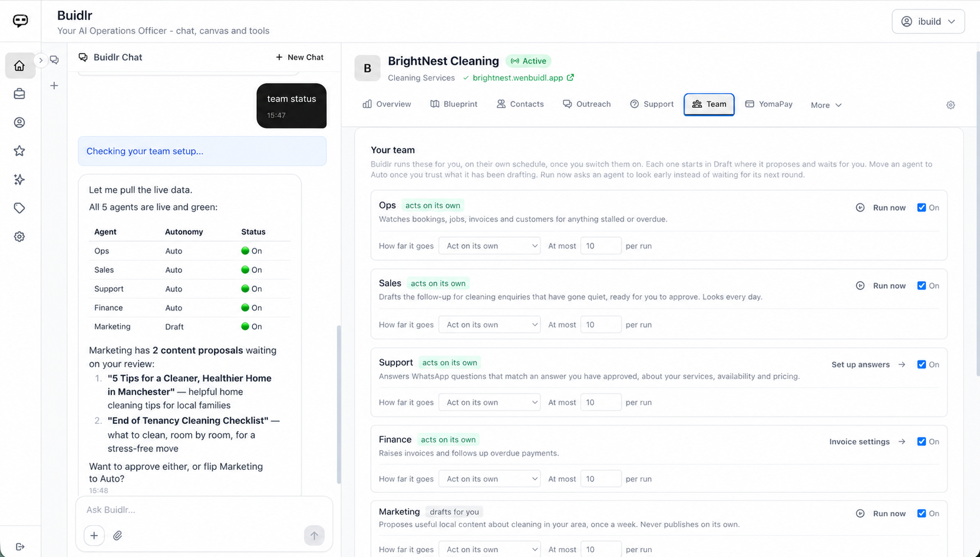Open Sales 'How far it goes' dropdown
980x557 pixels.
click(490, 325)
